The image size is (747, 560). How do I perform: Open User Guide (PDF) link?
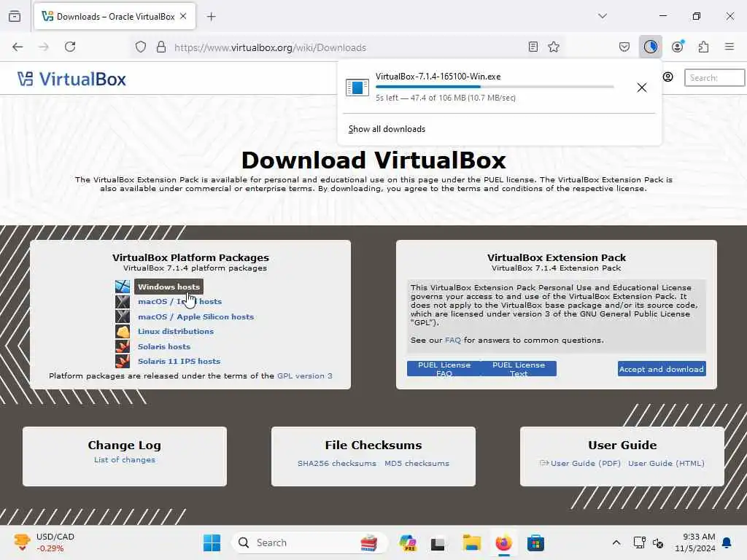click(x=585, y=463)
